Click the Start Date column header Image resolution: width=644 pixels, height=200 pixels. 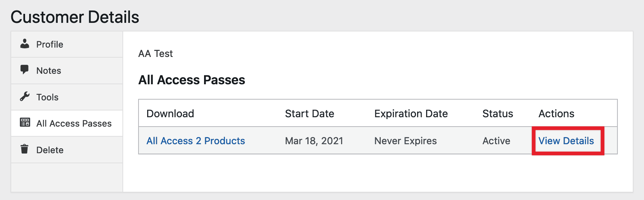(x=310, y=113)
